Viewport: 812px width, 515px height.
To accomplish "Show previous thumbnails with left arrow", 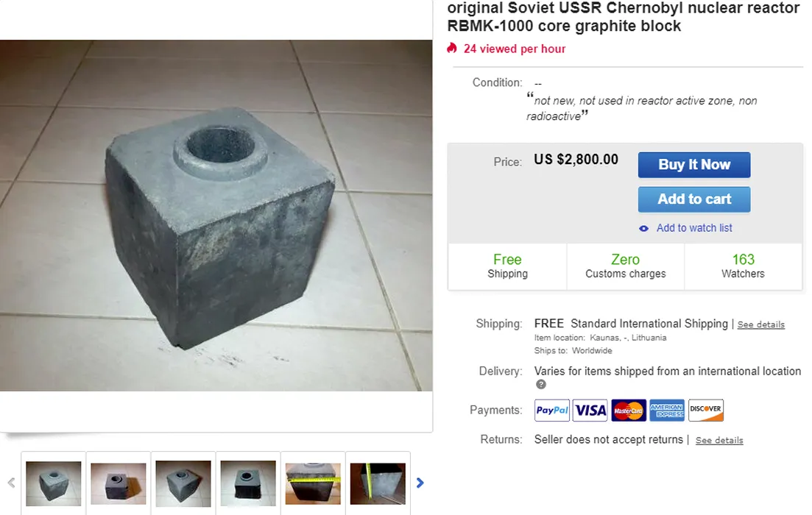I will (x=11, y=483).
